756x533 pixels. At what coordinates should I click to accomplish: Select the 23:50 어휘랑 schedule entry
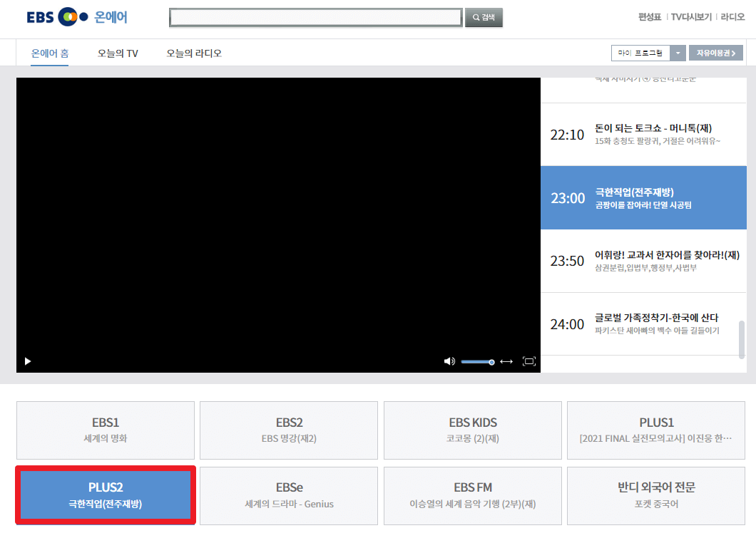643,261
